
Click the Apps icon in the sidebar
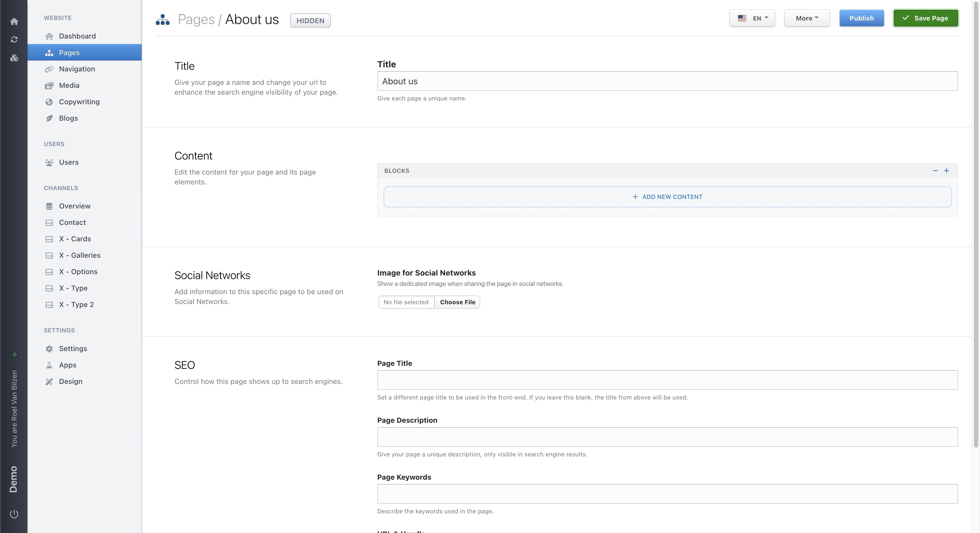pos(49,365)
